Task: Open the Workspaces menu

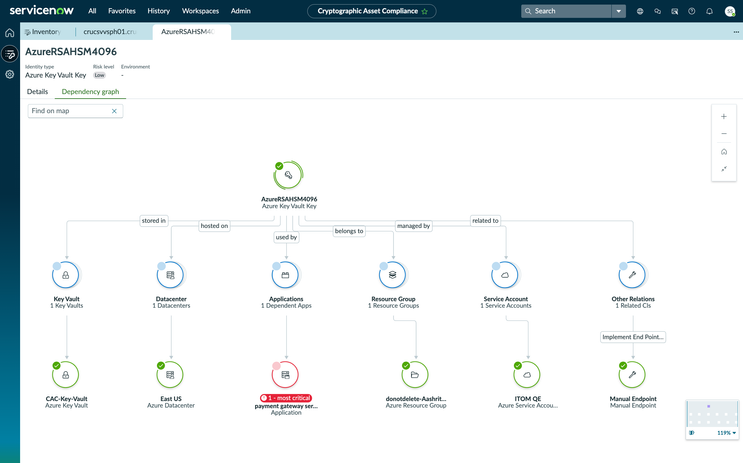Action: tap(200, 11)
